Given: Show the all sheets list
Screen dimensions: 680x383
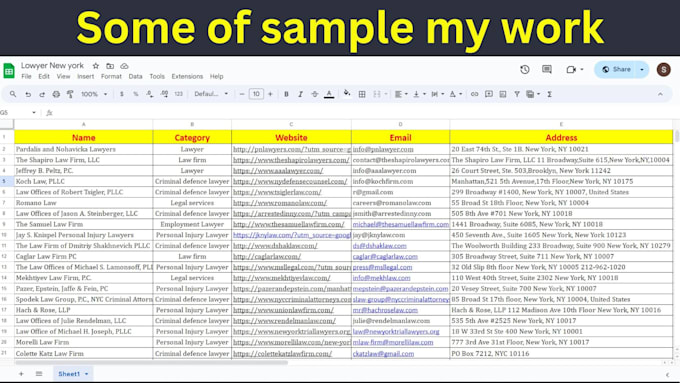Looking at the screenshot, I should pyautogui.click(x=39, y=373).
